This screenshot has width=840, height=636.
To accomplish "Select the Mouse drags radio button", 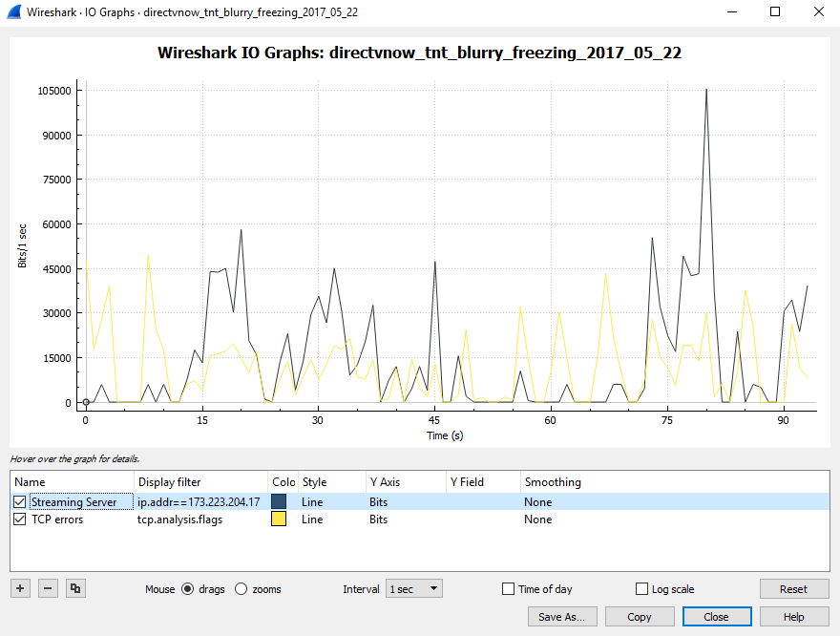I will tap(187, 589).
